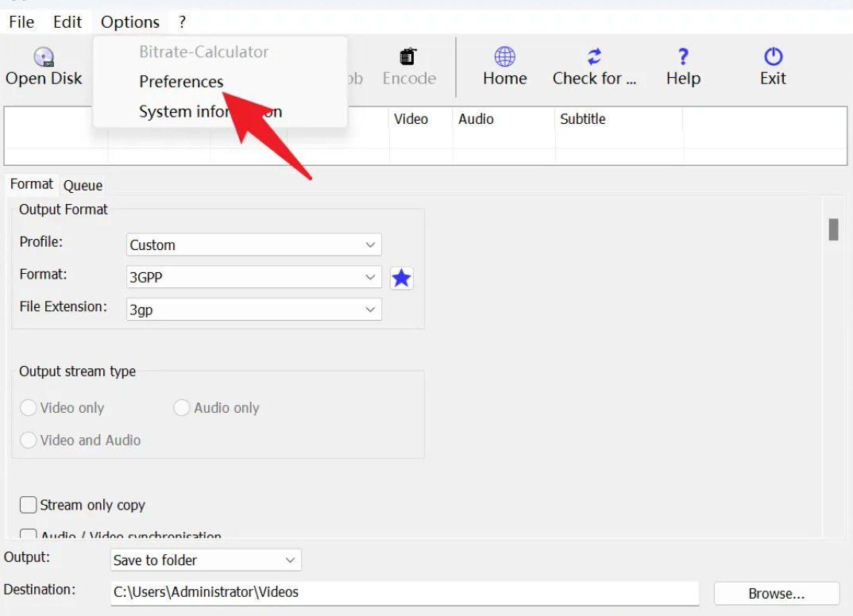Image resolution: width=853 pixels, height=616 pixels.
Task: Choose System information from Options menu
Action: tap(210, 111)
